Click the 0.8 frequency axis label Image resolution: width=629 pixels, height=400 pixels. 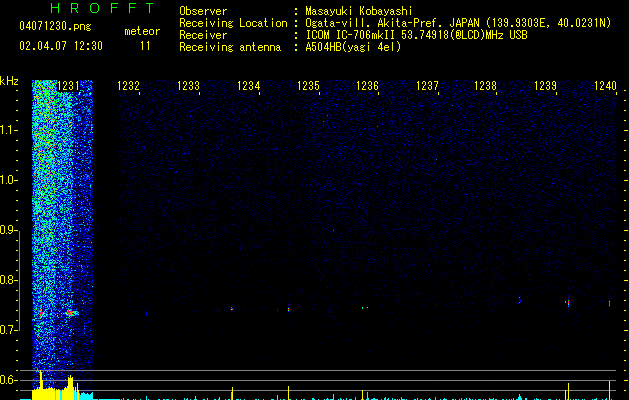click(x=7, y=280)
